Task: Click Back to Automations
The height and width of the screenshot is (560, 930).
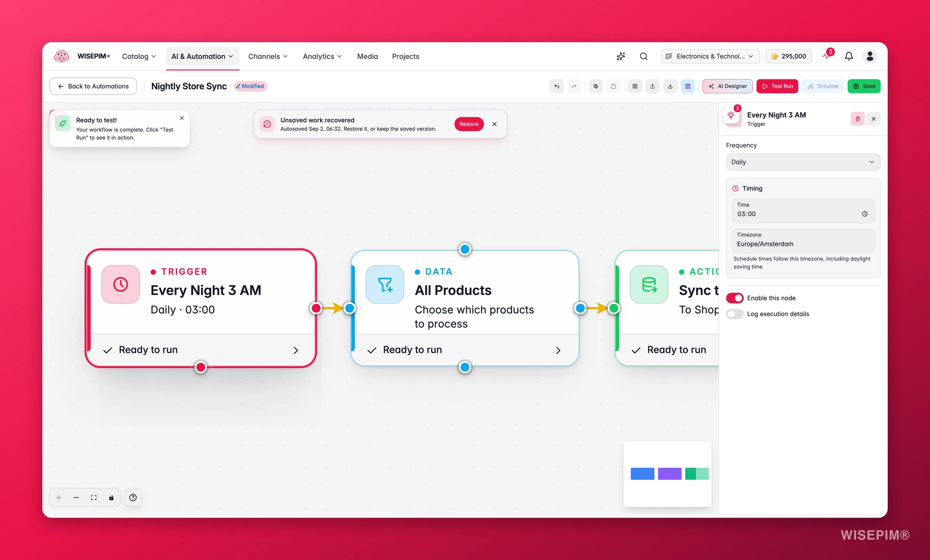Action: click(93, 86)
